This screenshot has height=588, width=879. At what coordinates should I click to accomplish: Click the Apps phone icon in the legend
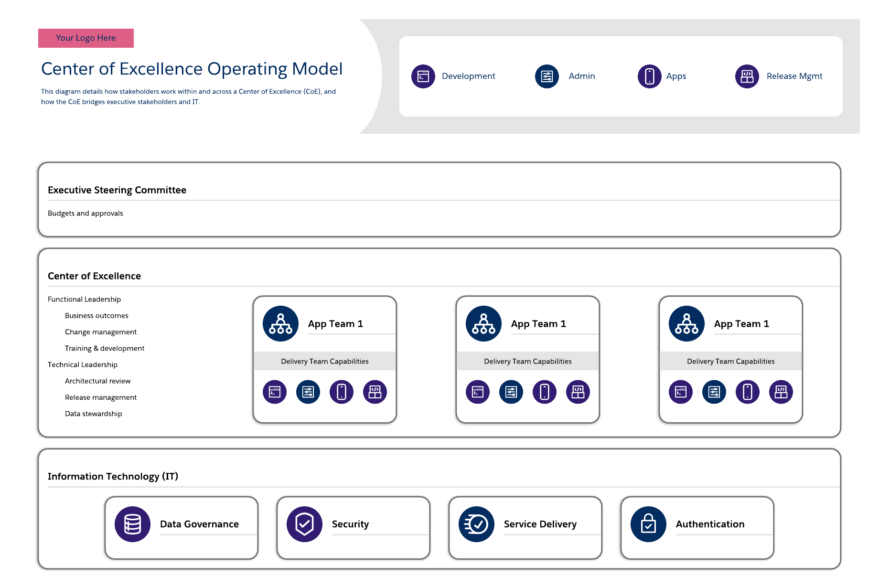click(649, 76)
